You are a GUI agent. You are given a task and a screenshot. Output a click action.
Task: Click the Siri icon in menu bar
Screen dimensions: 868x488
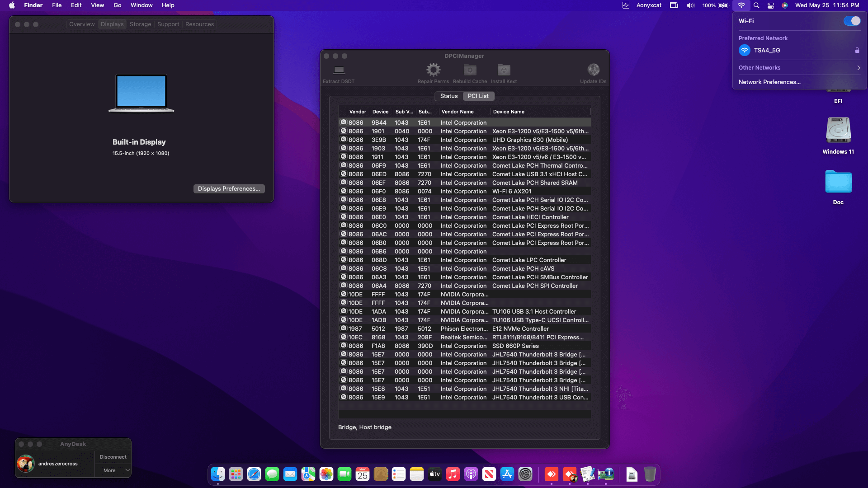[x=785, y=5]
